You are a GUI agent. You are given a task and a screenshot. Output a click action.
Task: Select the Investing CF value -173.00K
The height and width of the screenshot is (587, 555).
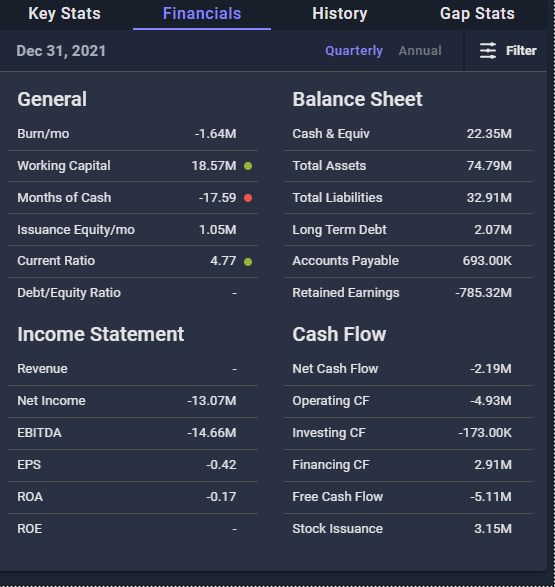pos(485,433)
